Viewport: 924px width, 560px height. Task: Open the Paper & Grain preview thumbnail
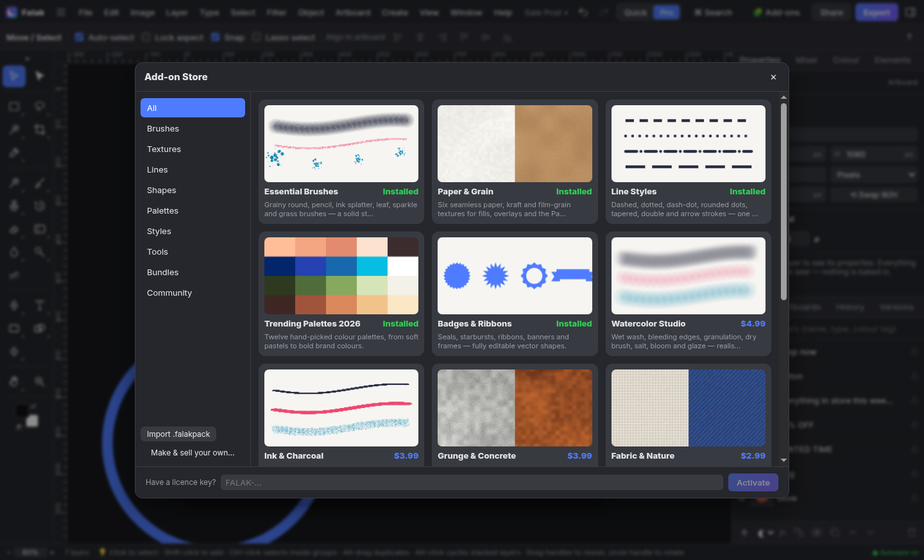[515, 144]
